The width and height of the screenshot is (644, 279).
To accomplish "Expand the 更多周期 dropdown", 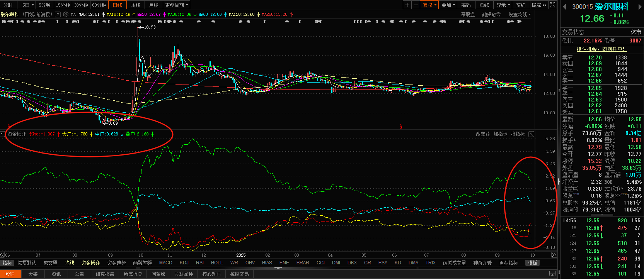I will pos(177,5).
